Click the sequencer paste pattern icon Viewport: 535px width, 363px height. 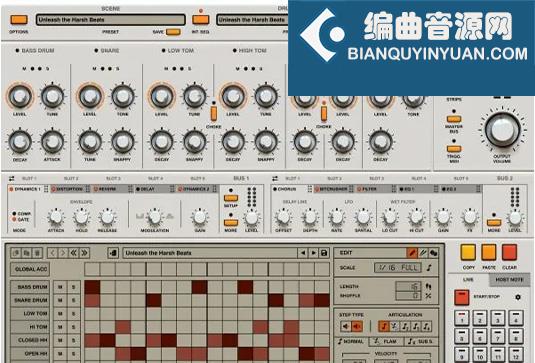26,253
